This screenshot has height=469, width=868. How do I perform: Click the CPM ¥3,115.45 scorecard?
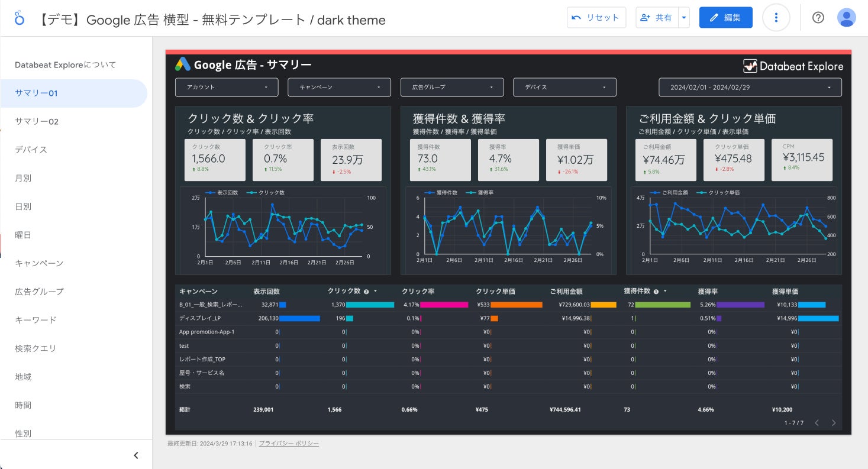tap(802, 160)
